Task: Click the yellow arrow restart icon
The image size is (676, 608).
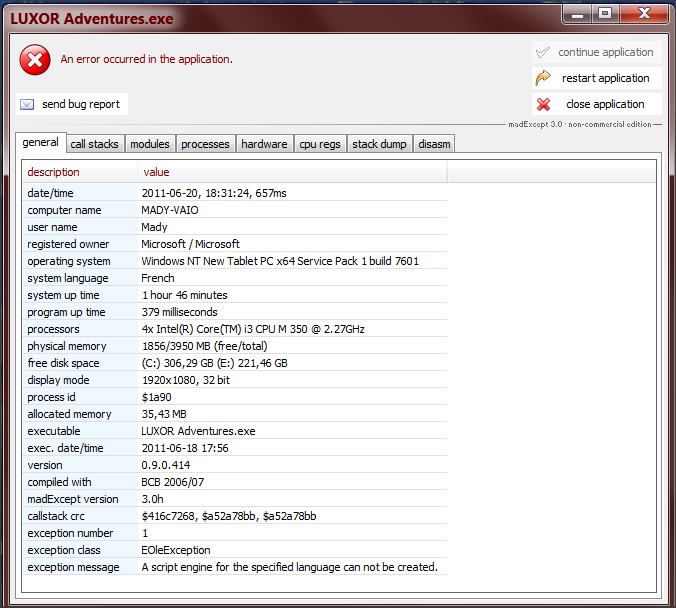Action: pos(543,78)
